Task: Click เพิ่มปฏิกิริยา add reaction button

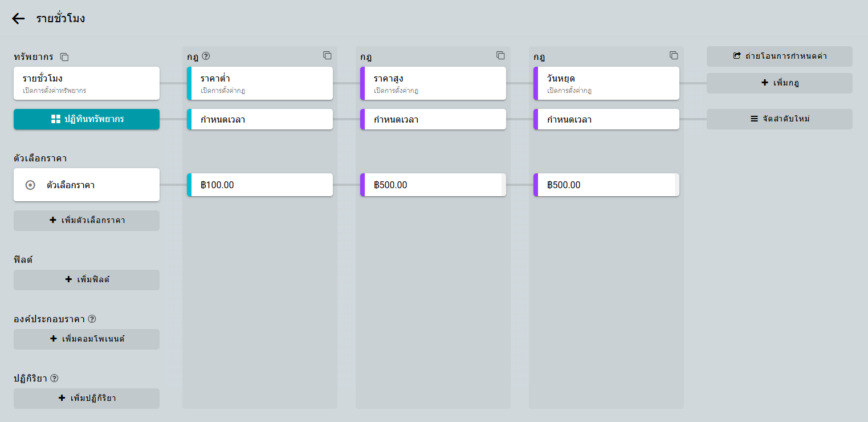Action: [x=87, y=399]
